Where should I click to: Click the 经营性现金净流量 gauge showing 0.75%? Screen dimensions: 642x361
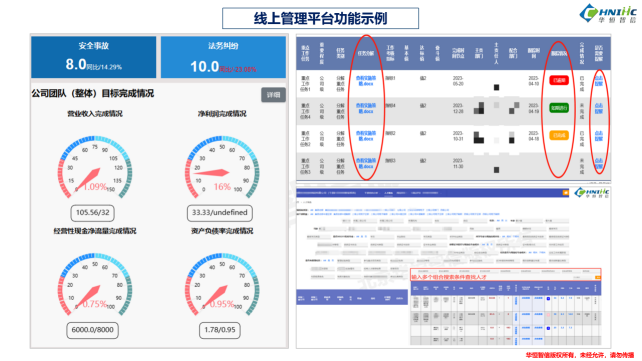[95, 285]
